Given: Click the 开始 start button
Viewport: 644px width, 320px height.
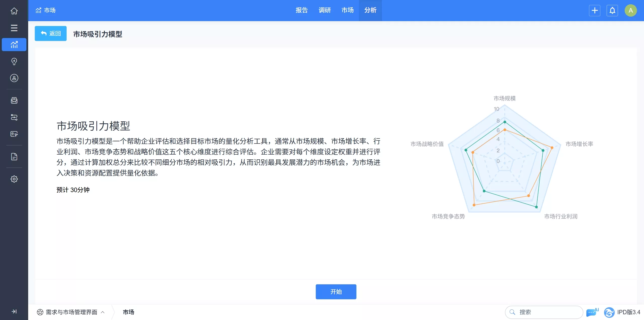Looking at the screenshot, I should tap(336, 292).
